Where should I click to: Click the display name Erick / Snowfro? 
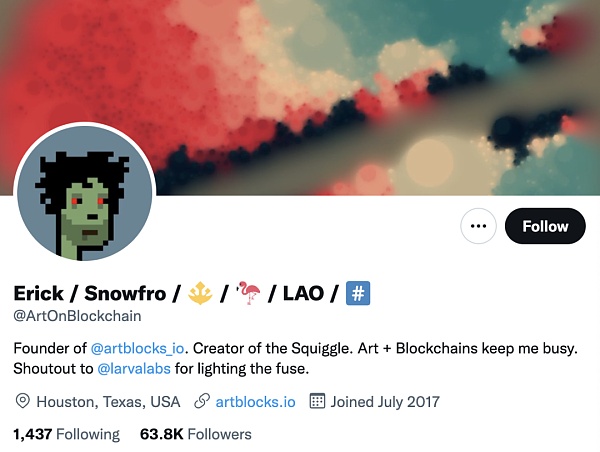click(90, 294)
